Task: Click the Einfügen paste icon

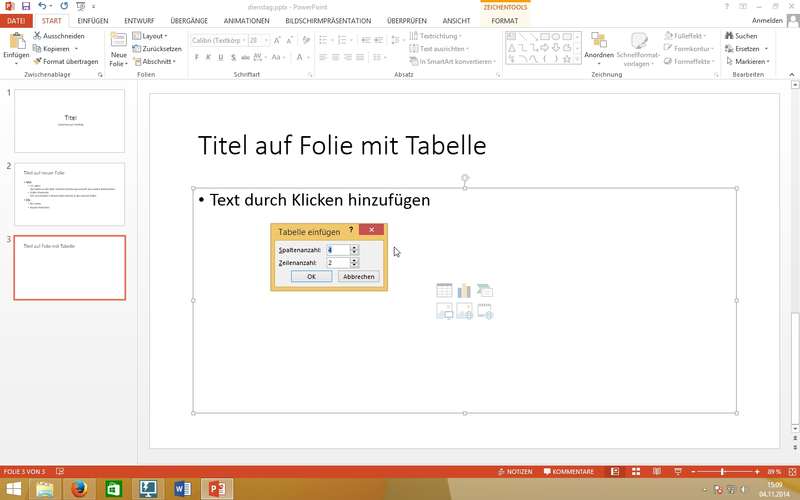Action: tap(16, 41)
